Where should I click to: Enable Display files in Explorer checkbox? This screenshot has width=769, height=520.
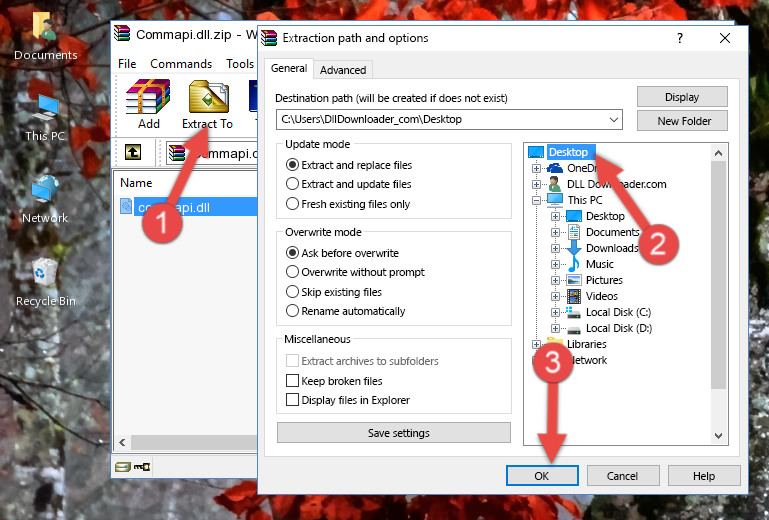point(292,400)
